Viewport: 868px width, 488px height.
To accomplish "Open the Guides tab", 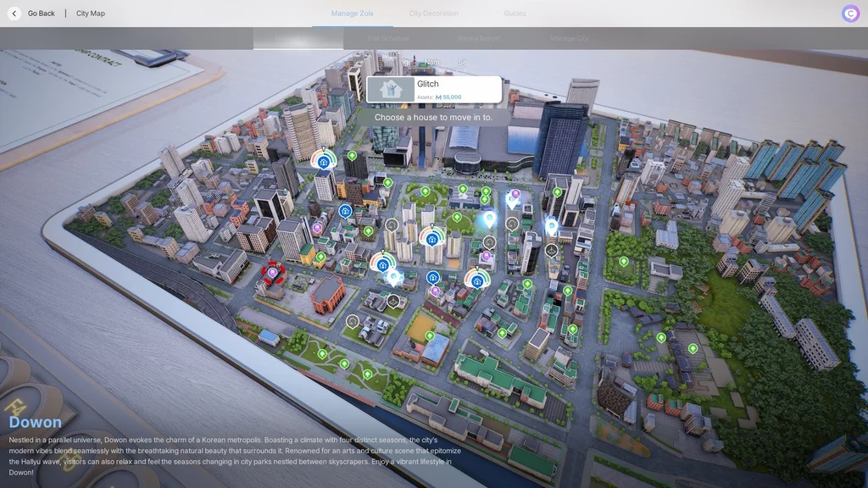I will click(515, 14).
